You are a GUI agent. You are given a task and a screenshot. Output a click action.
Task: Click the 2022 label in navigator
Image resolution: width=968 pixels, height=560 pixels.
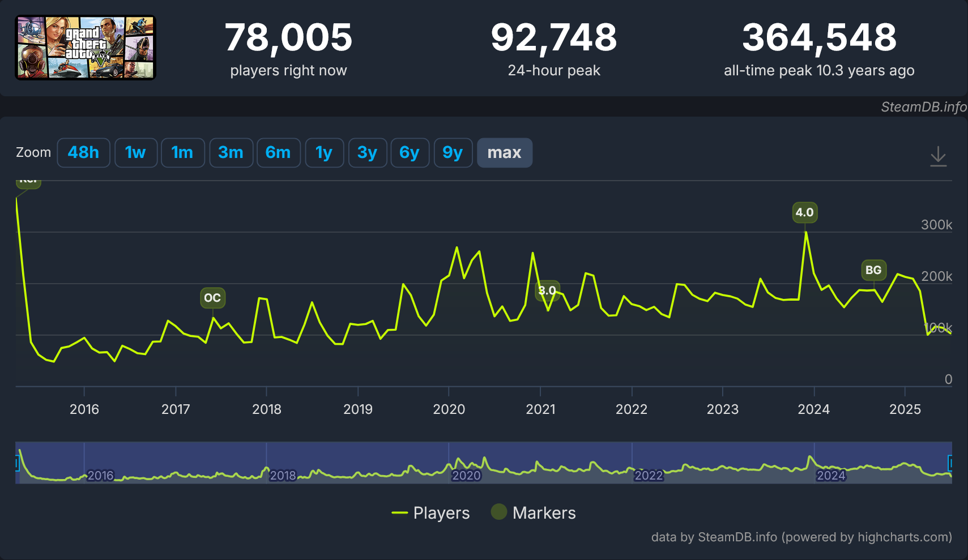[649, 475]
